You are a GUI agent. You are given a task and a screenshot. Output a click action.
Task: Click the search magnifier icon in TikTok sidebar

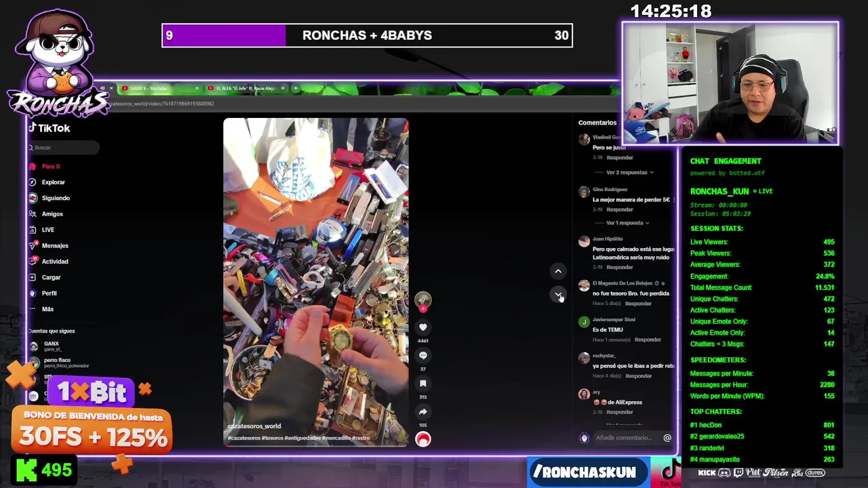click(31, 148)
